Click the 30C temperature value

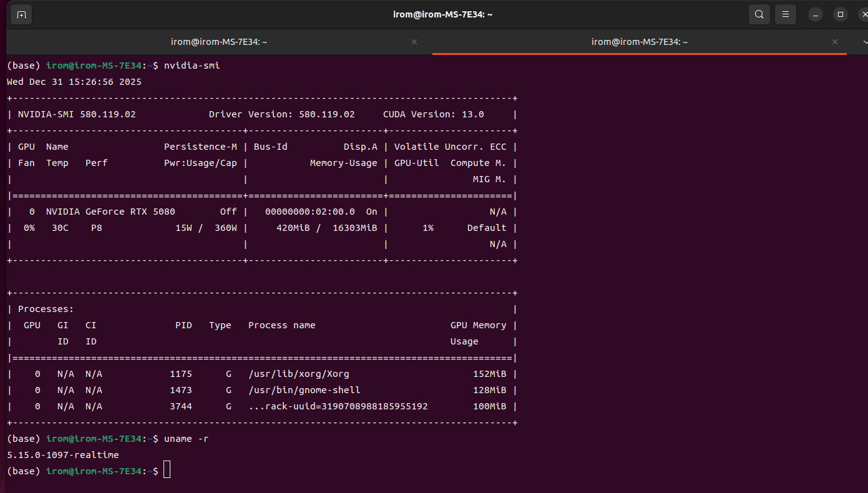[60, 228]
